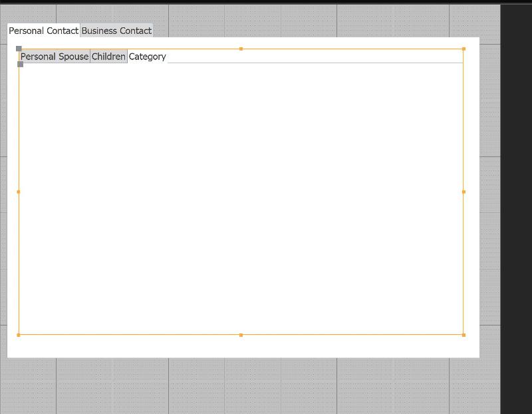The image size is (532, 414).
Task: Click the right-middle orange resize handle
Action: click(x=463, y=192)
